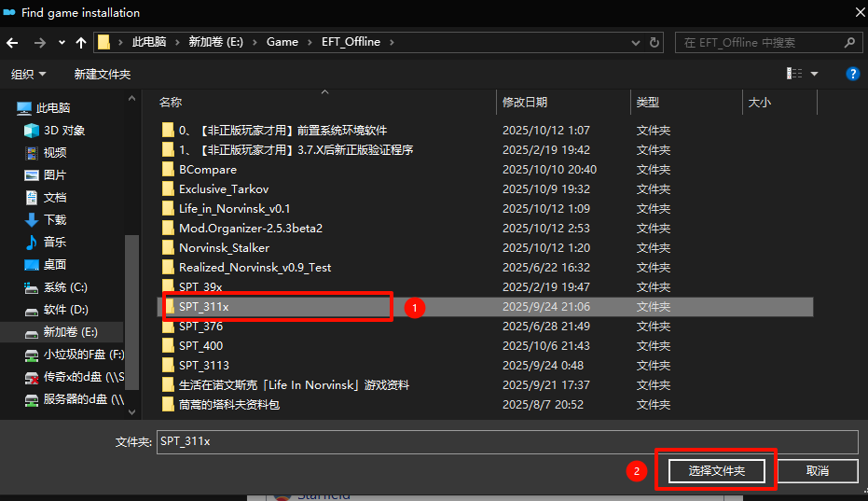The width and height of the screenshot is (868, 501).
Task: Refresh the current folder listing
Action: coord(656,42)
